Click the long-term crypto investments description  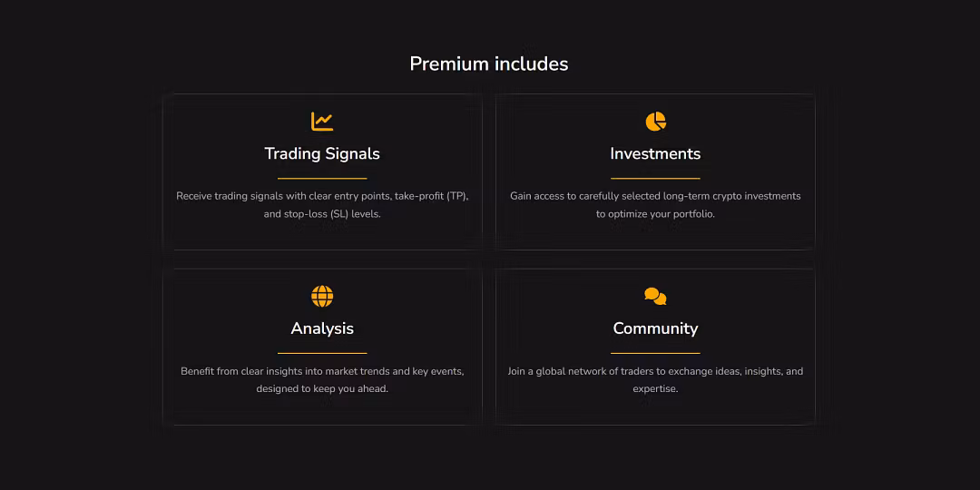(656, 205)
